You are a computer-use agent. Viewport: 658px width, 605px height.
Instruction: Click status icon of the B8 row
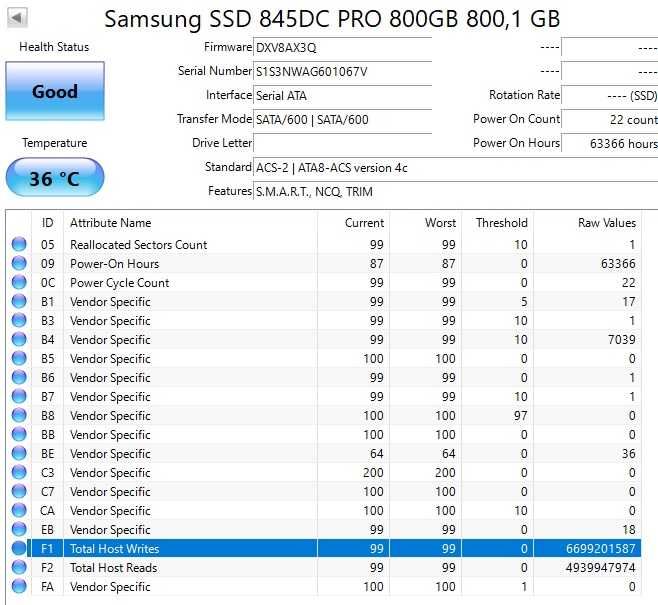click(x=19, y=415)
